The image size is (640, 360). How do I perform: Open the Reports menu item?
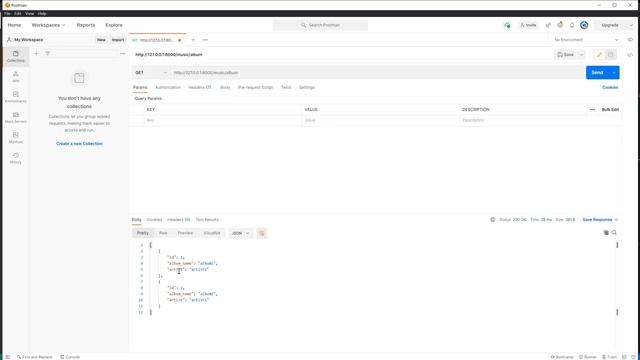(86, 25)
